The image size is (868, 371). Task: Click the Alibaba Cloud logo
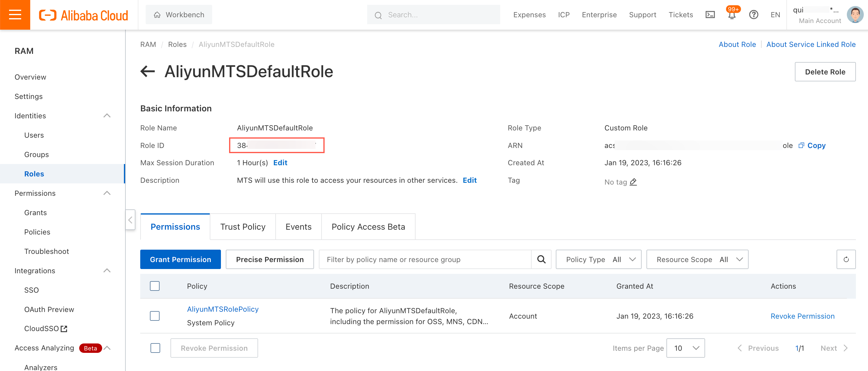click(x=83, y=15)
